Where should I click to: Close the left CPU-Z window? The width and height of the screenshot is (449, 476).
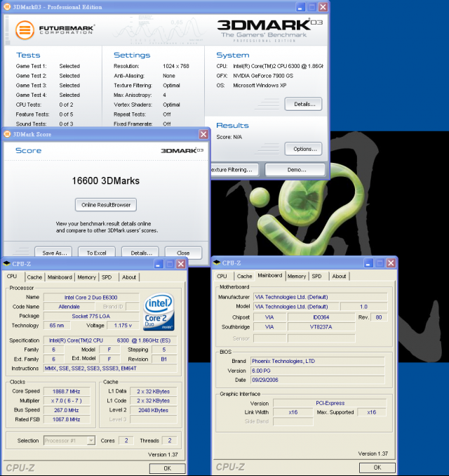[181, 264]
